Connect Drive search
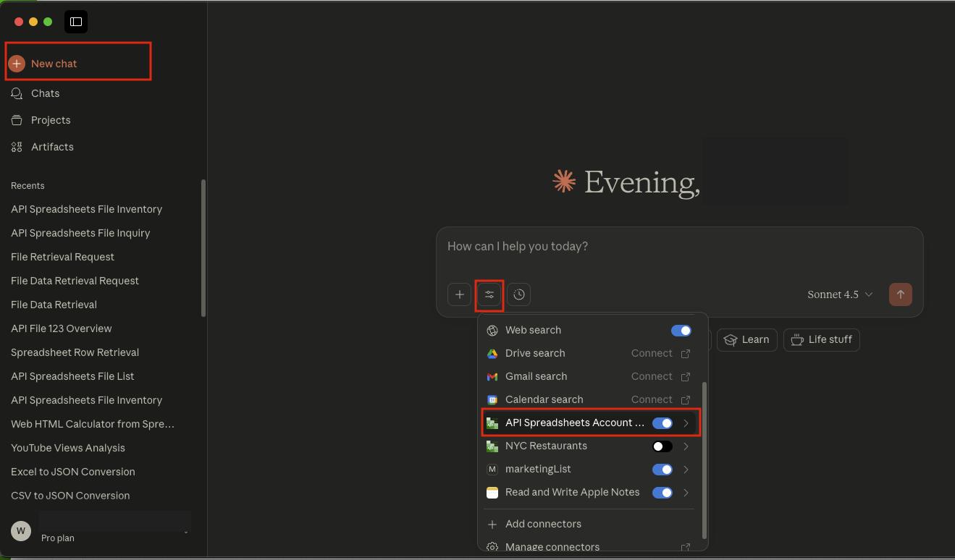Screen dimensions: 955x560 coord(652,353)
